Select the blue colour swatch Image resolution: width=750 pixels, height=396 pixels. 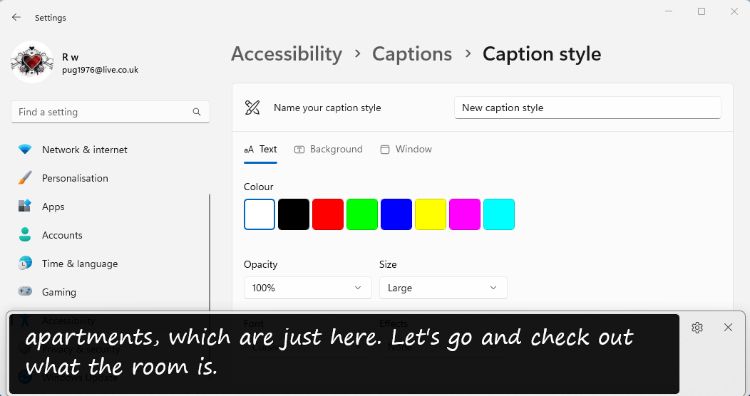pos(396,214)
